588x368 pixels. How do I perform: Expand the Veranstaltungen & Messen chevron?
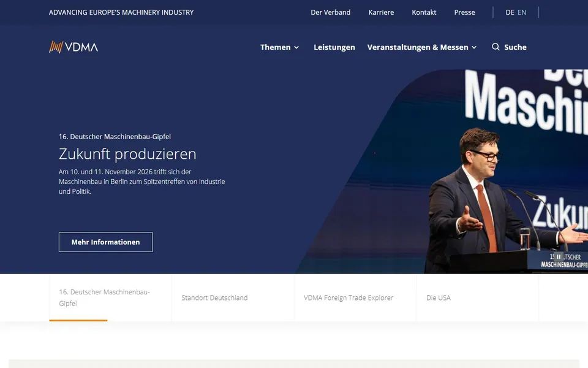pyautogui.click(x=474, y=47)
